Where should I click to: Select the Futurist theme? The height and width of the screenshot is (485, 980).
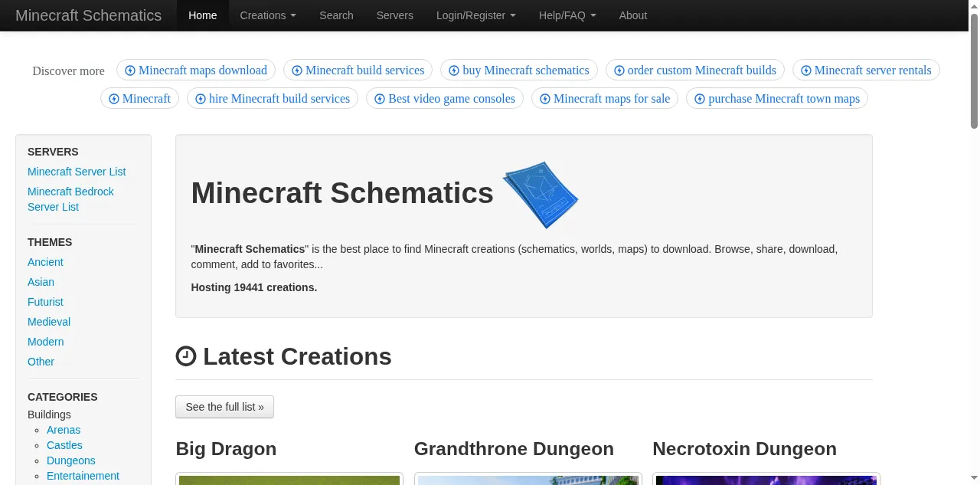coord(45,302)
